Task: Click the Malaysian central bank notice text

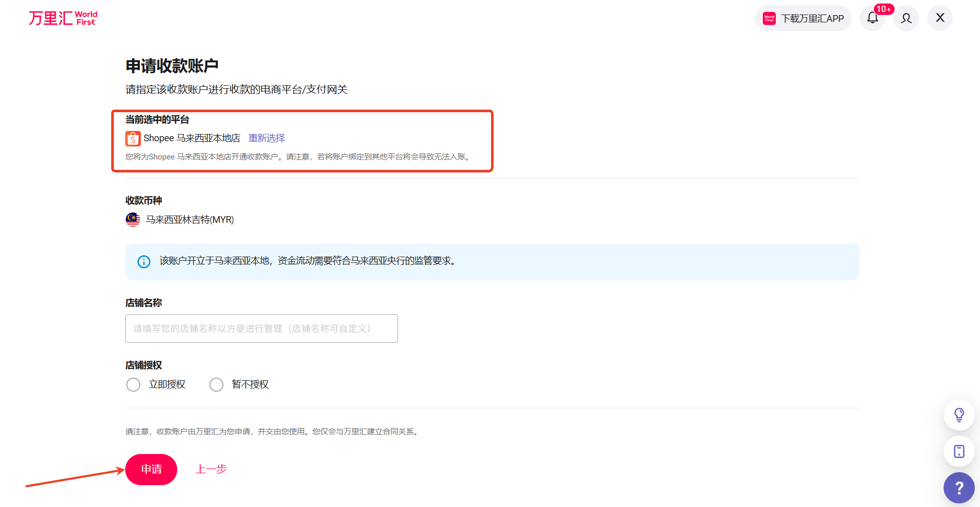Action: coord(308,261)
